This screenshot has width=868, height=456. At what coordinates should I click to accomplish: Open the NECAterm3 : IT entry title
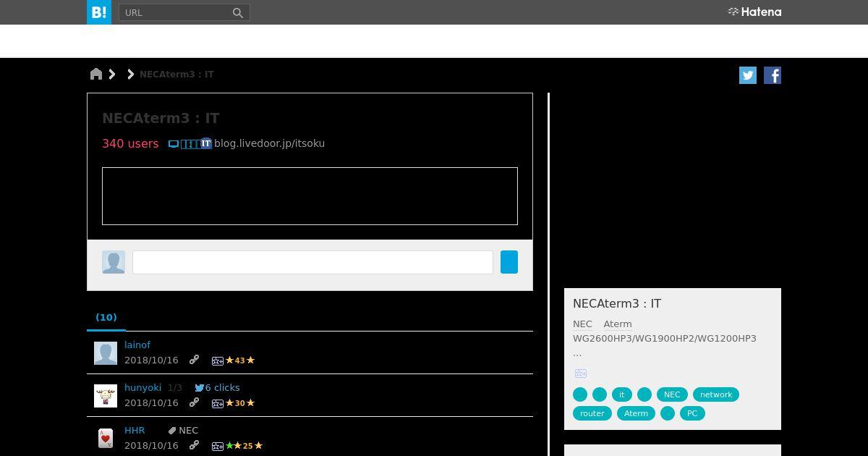[161, 118]
